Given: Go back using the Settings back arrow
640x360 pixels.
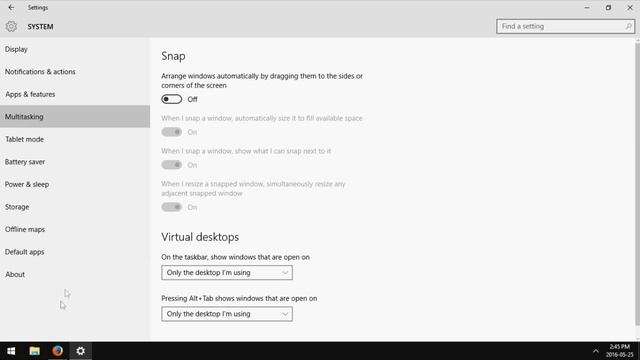Looking at the screenshot, I should point(11,7).
